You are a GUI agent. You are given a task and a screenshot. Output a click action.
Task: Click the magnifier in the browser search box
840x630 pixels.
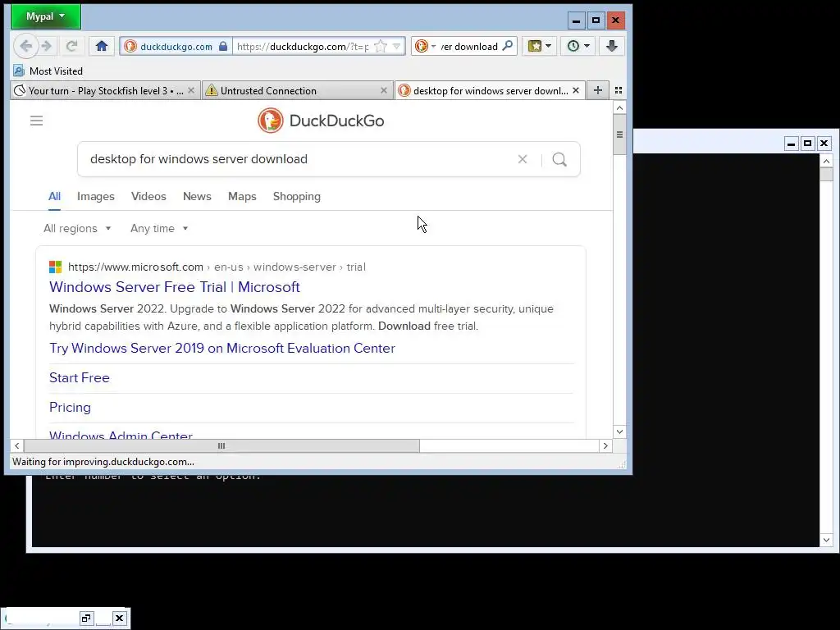507,46
